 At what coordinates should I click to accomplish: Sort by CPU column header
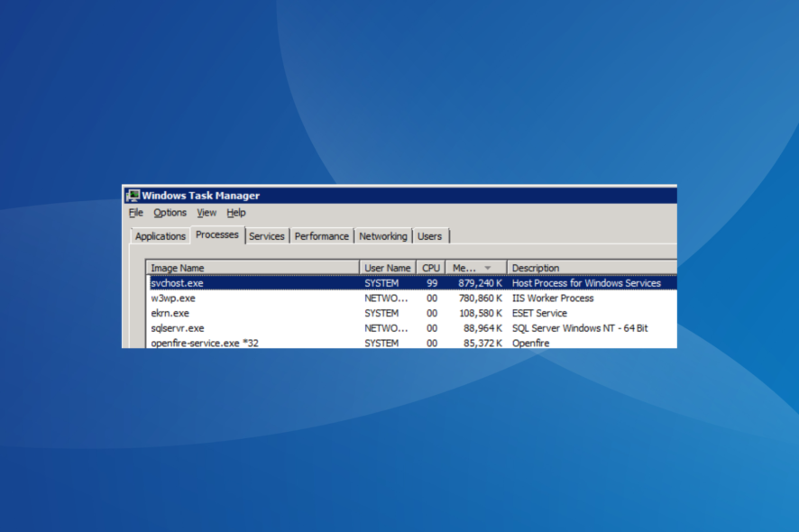431,268
